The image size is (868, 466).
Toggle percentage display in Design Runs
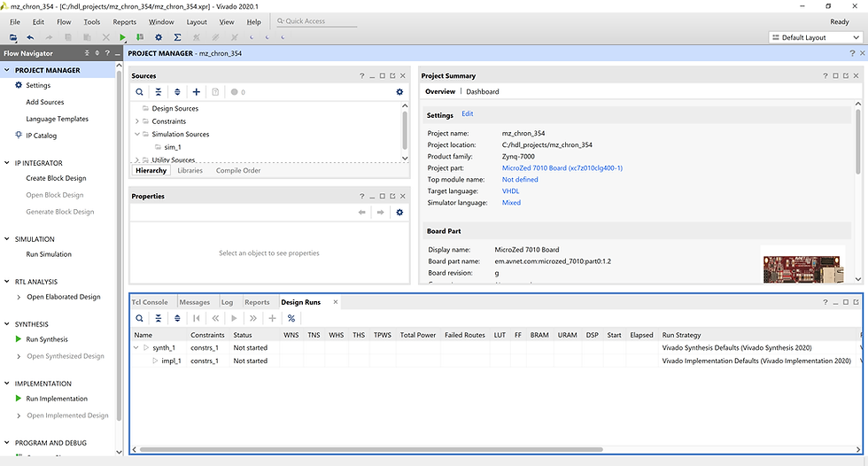291,318
